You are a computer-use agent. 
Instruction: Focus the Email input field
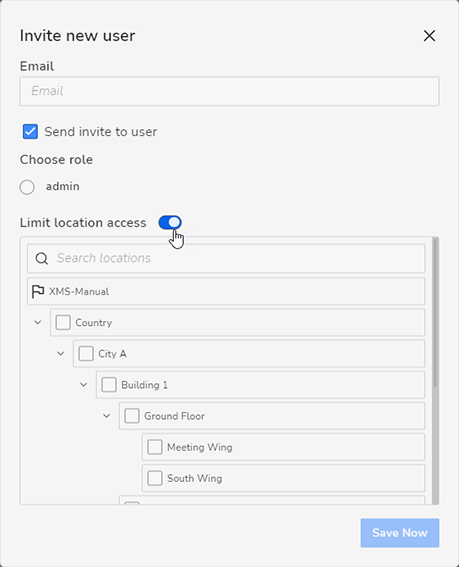[229, 91]
